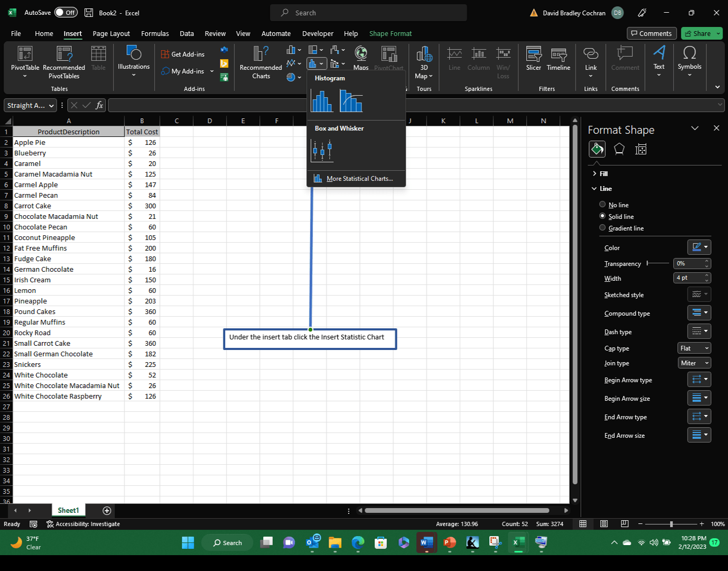Collapse the Line section in Format Shape

[594, 188]
